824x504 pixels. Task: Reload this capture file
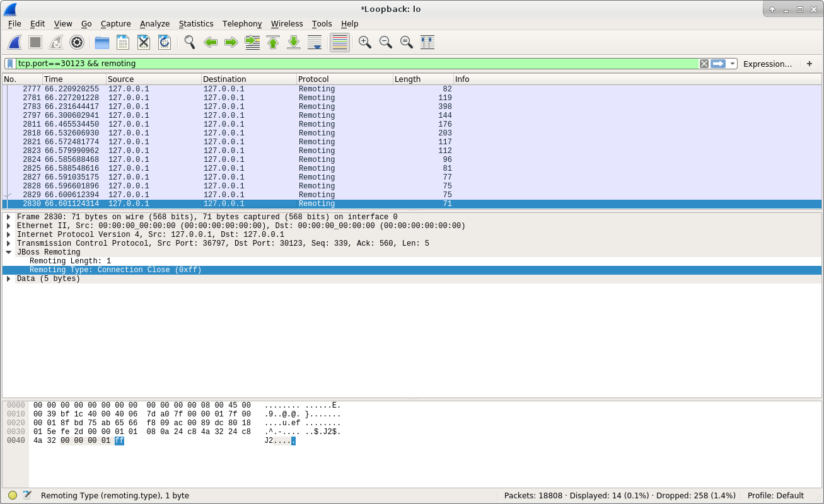click(x=165, y=43)
